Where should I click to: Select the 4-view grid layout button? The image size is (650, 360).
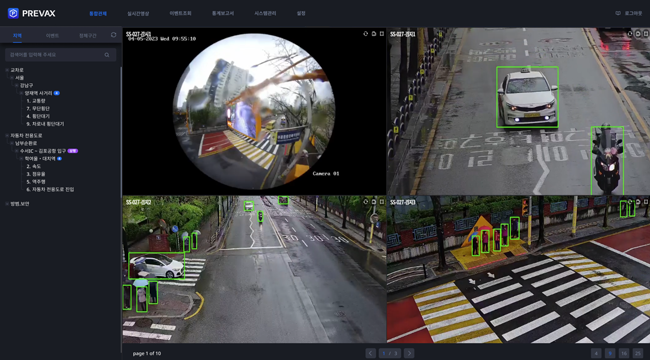(596, 353)
